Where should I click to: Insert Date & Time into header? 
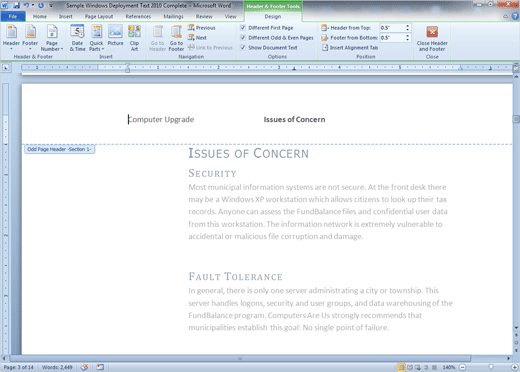(77, 38)
